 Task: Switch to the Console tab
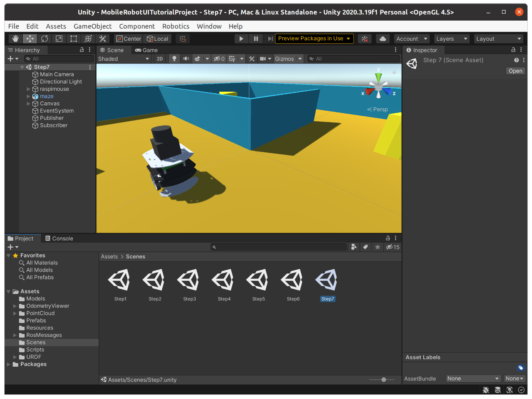coord(59,238)
